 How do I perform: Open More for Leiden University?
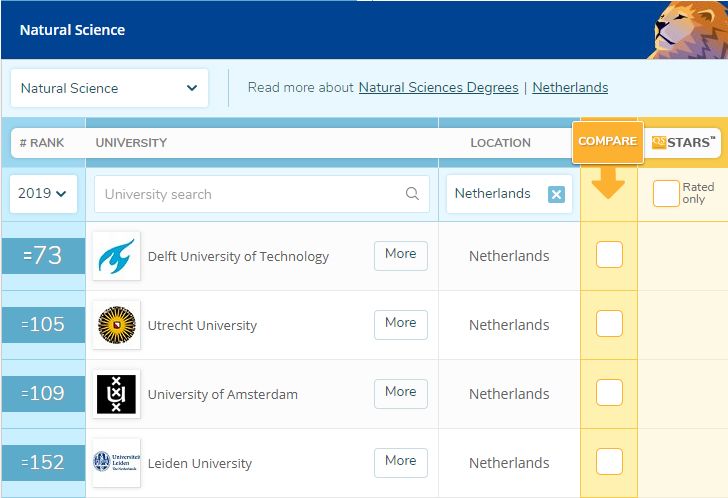[x=401, y=462]
